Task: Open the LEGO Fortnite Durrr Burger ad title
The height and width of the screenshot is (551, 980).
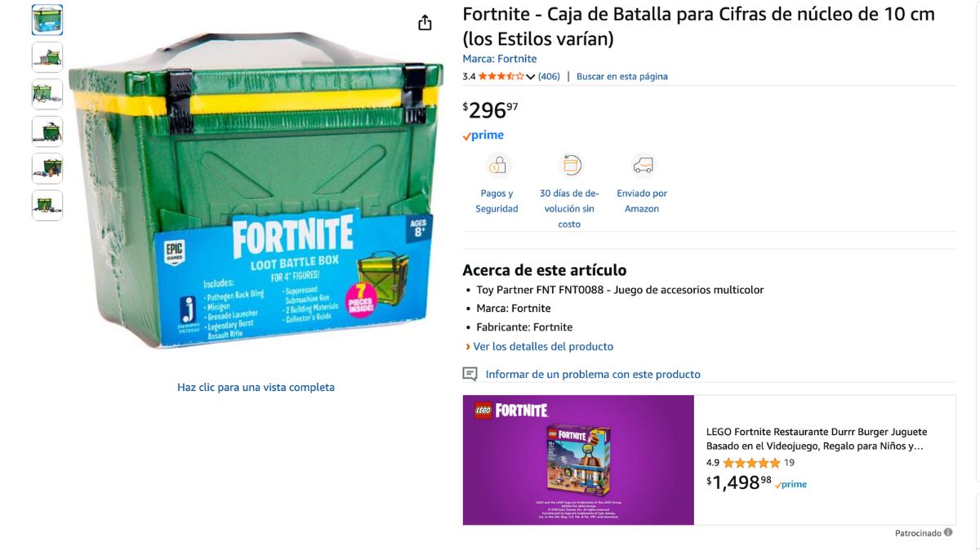Action: pos(817,439)
